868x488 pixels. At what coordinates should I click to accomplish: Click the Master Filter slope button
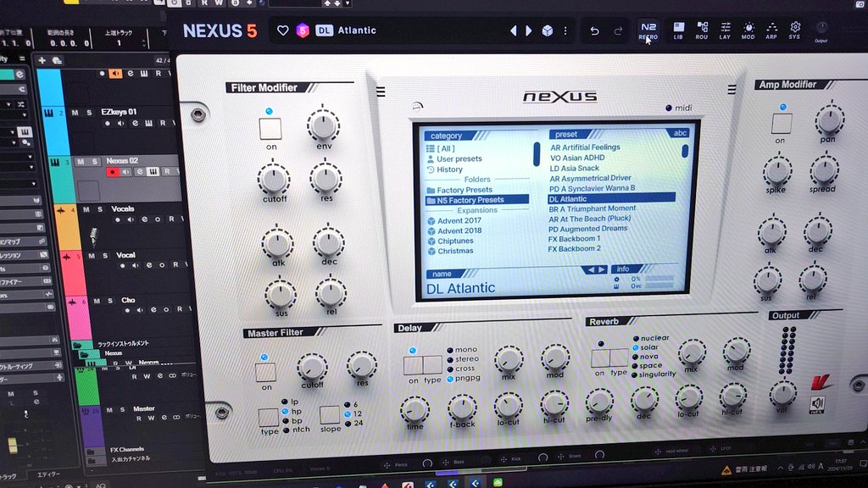pyautogui.click(x=330, y=415)
